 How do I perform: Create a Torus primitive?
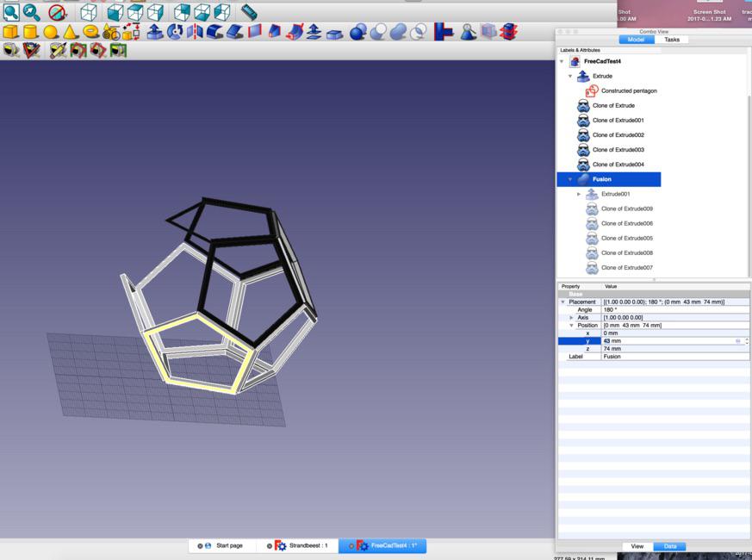pyautogui.click(x=90, y=32)
